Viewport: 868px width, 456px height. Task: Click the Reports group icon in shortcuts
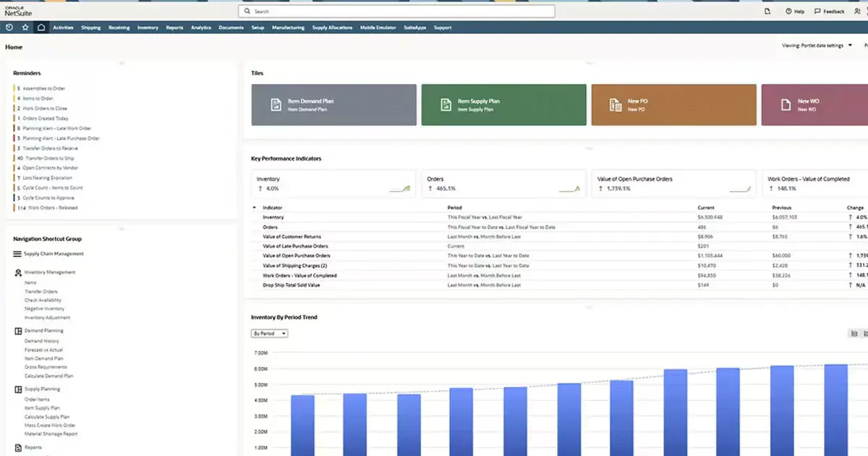click(x=18, y=447)
